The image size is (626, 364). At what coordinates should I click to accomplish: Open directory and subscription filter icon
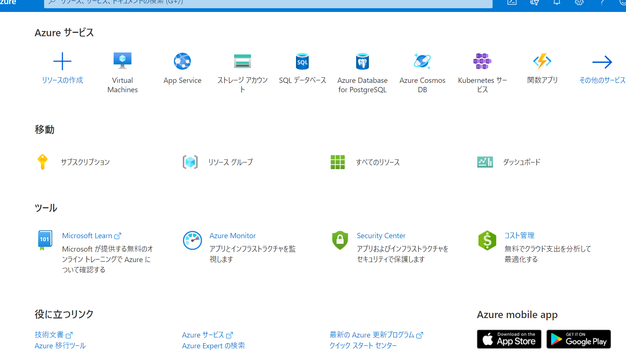pyautogui.click(x=534, y=2)
